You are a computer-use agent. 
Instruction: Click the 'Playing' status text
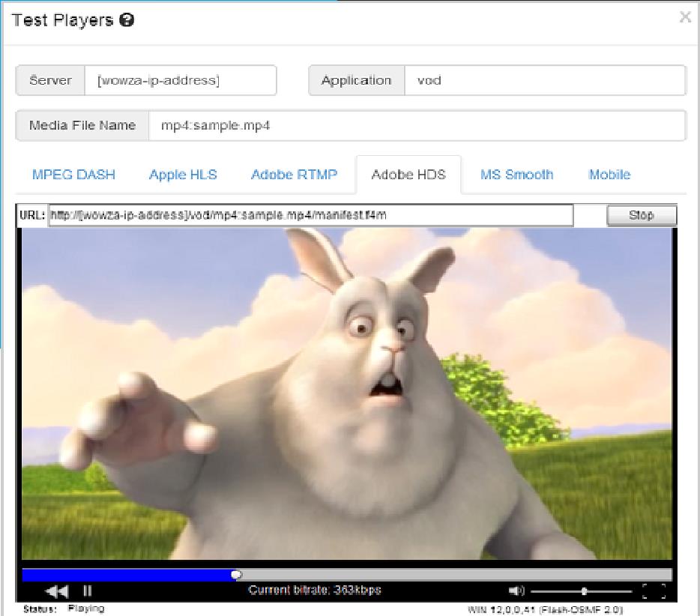pyautogui.click(x=86, y=609)
